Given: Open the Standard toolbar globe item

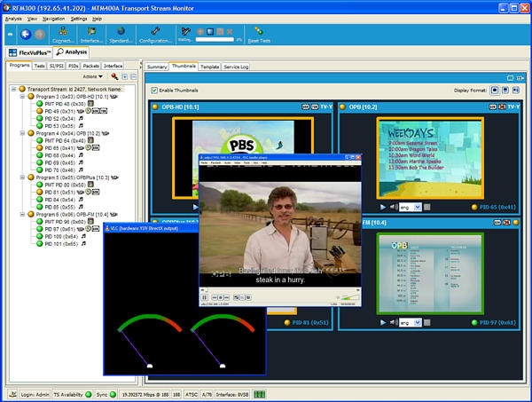Looking at the screenshot, I should [x=121, y=35].
